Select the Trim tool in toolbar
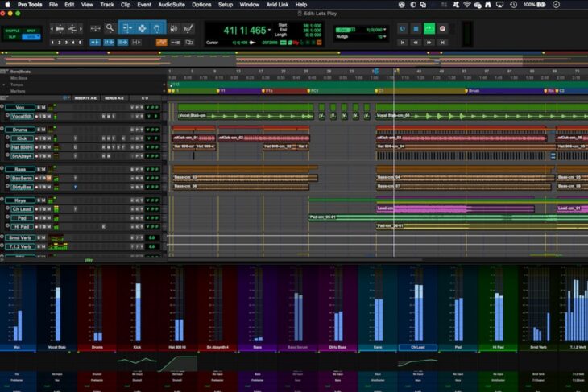Image resolution: width=588 pixels, height=392 pixels. 126,28
